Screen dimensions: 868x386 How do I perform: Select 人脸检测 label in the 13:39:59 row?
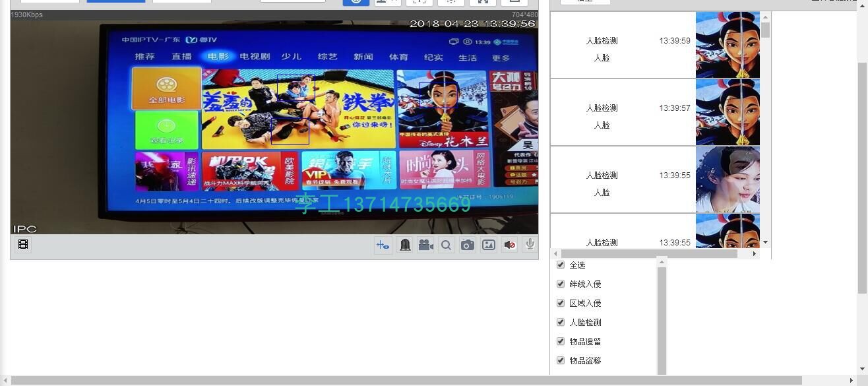pos(602,41)
